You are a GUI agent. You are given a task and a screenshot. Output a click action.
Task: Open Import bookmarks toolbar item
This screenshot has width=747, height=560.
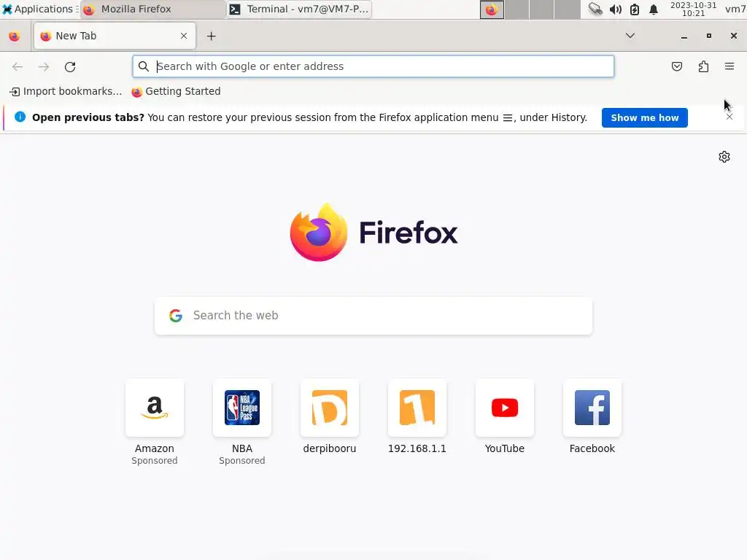(66, 91)
